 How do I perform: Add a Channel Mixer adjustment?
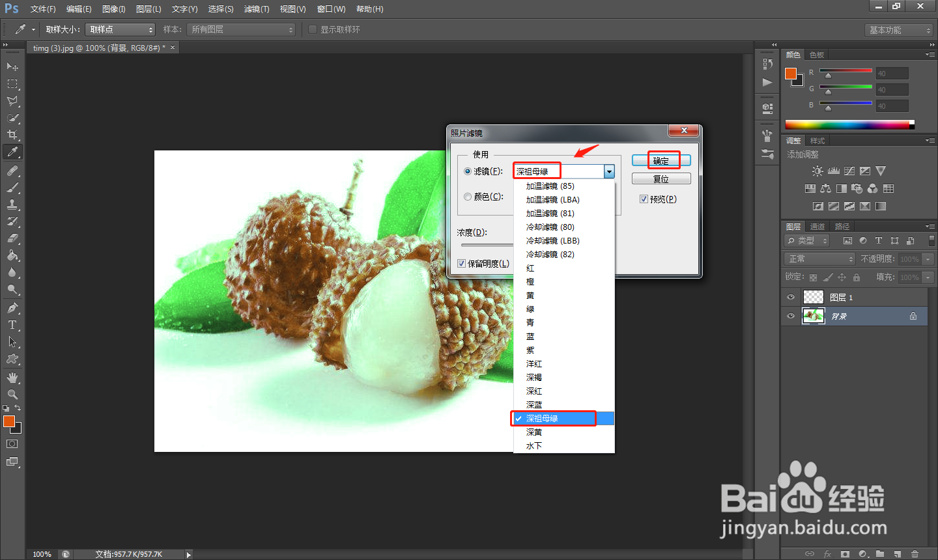pos(873,189)
